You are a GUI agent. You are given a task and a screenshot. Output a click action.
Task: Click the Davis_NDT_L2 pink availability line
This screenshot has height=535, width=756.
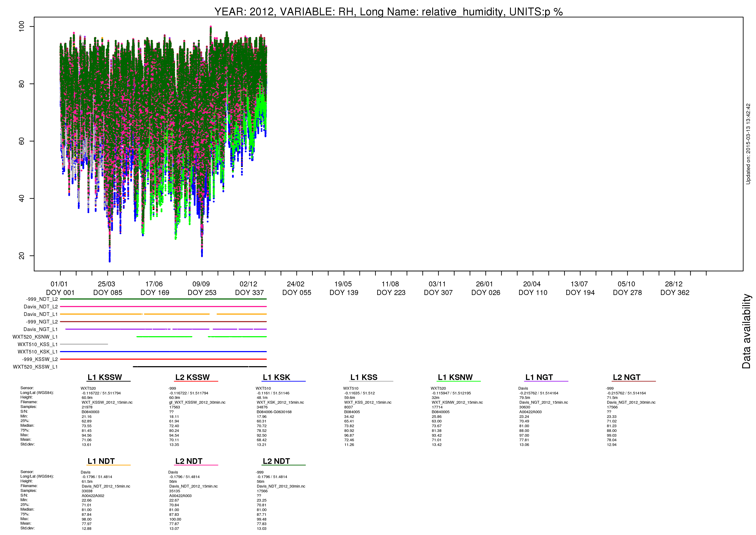tap(163, 306)
